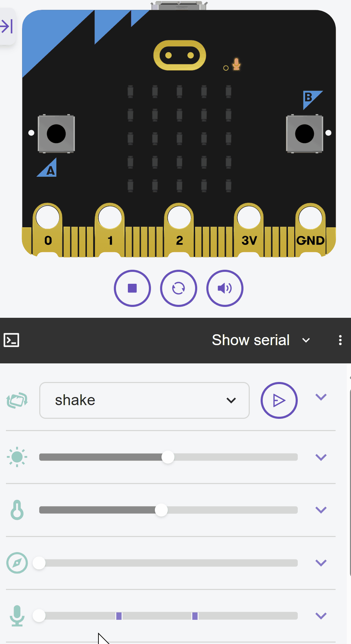Collapse the simulator panel with the arrow icon

7,27
